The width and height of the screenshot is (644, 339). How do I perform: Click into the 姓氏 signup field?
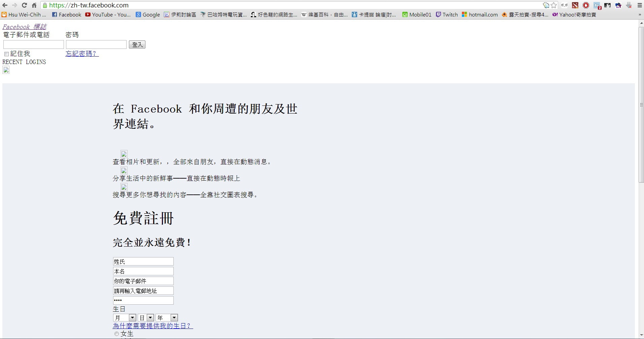[143, 261]
